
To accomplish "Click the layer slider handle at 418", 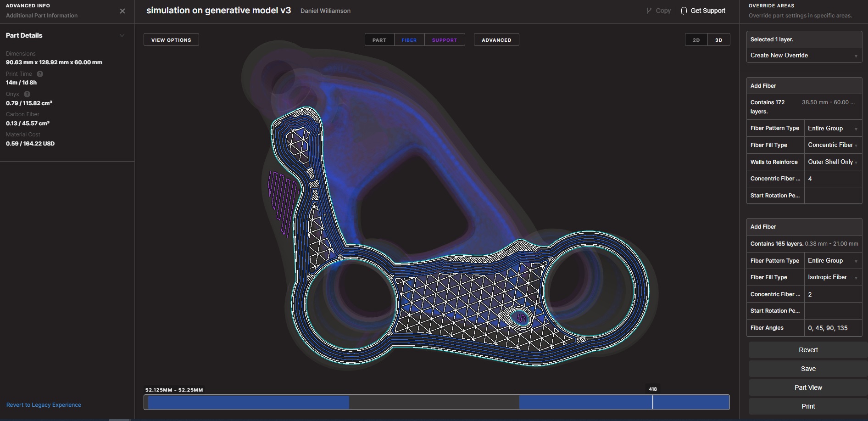I will [x=652, y=402].
